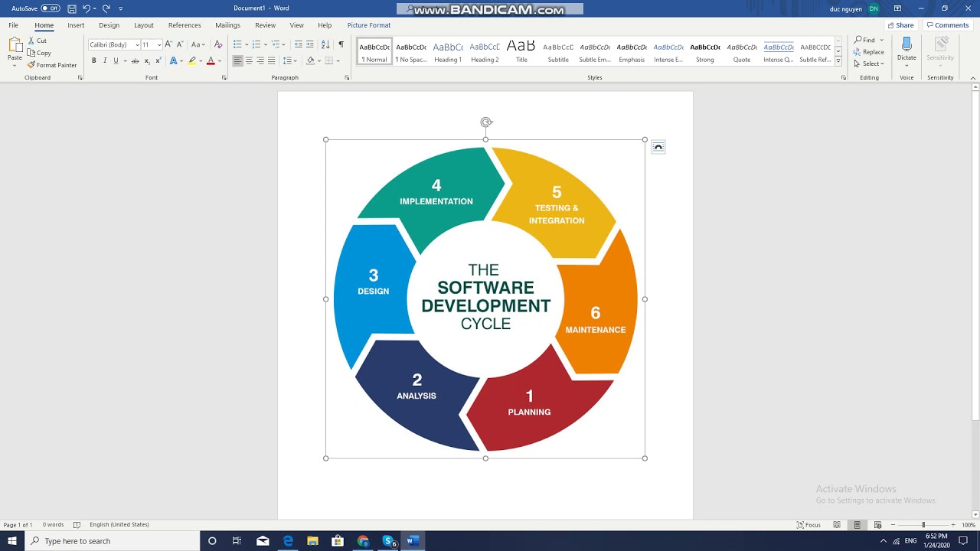Click the Paste clipboard icon
Image resolution: width=980 pixels, height=551 pixels.
15,45
